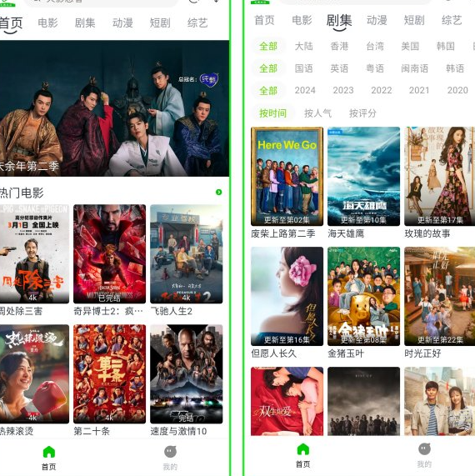Open 废柴上路第二季 series poster
Viewport: 475px width, 476px height.
coord(287,177)
